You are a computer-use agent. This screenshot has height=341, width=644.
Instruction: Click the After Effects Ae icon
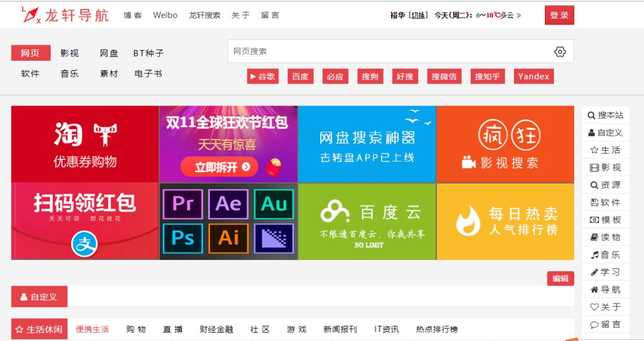228,204
